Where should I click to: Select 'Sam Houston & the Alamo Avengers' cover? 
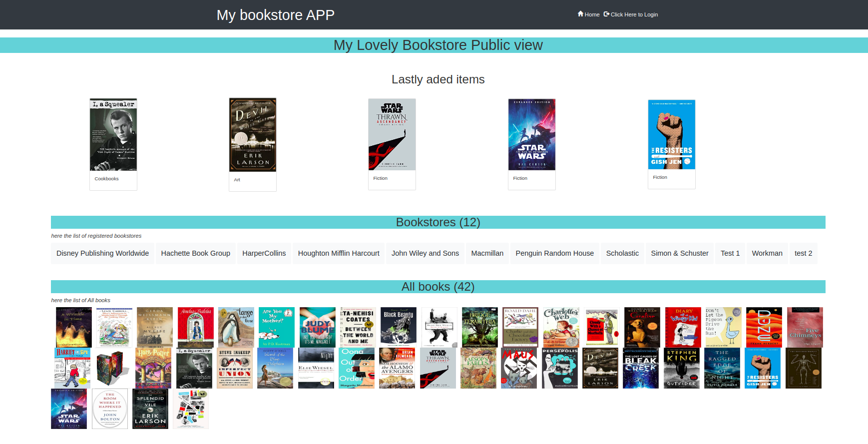pos(397,368)
